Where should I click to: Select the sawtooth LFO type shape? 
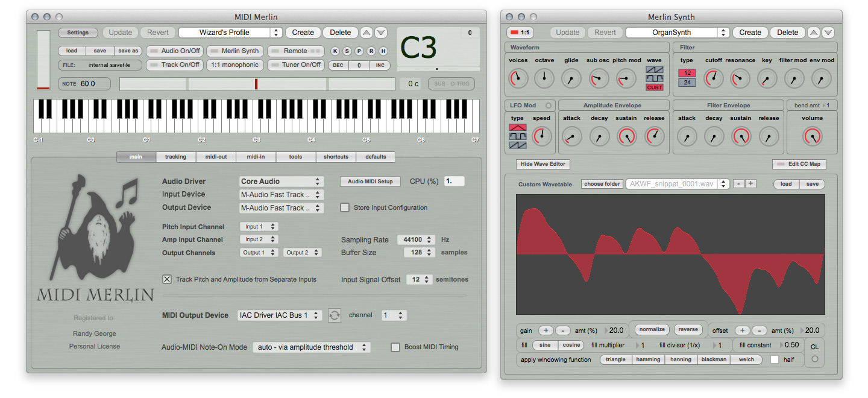point(518,145)
